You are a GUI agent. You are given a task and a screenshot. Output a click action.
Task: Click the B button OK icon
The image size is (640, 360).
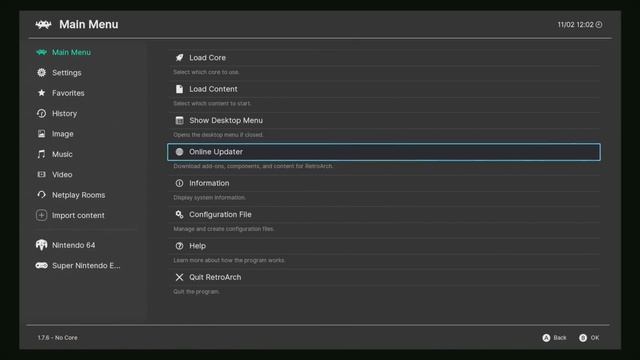(x=583, y=338)
